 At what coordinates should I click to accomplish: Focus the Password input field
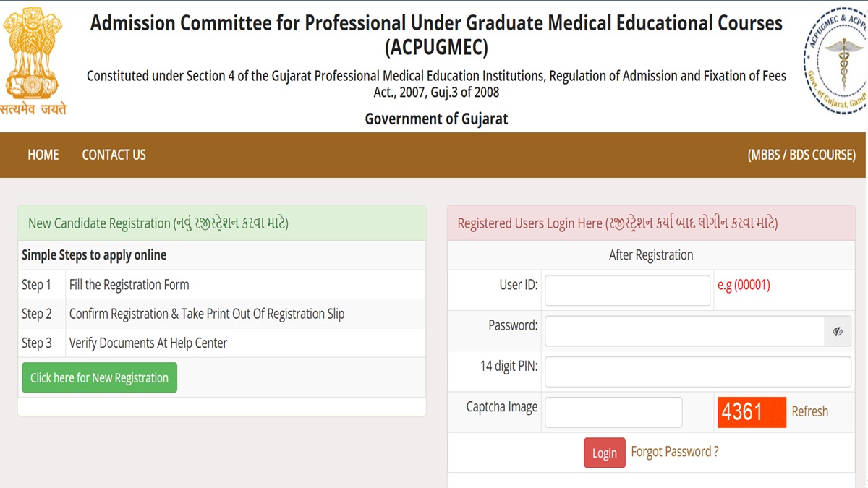point(684,332)
